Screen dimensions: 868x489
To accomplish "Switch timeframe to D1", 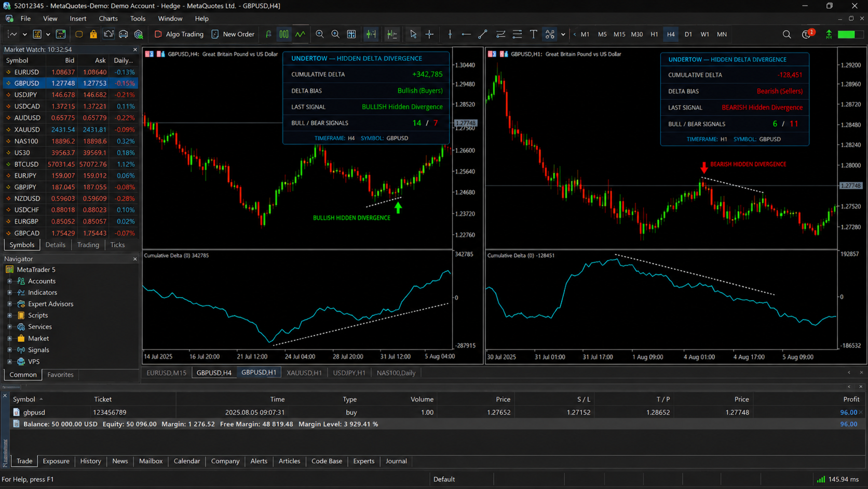I will click(x=688, y=34).
